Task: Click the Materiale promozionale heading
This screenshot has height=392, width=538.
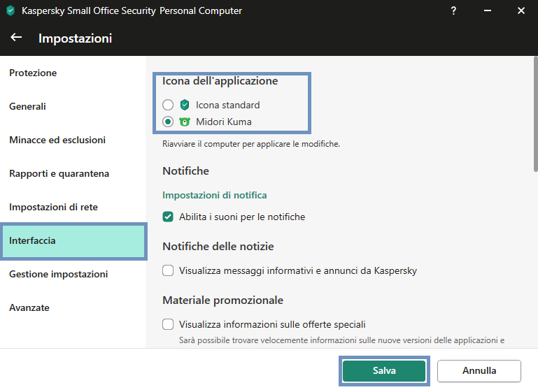Action: [x=222, y=300]
